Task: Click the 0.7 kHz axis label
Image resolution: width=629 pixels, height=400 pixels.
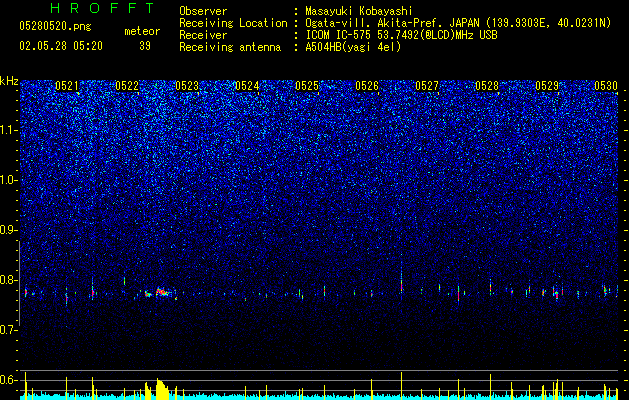Action: [9, 330]
